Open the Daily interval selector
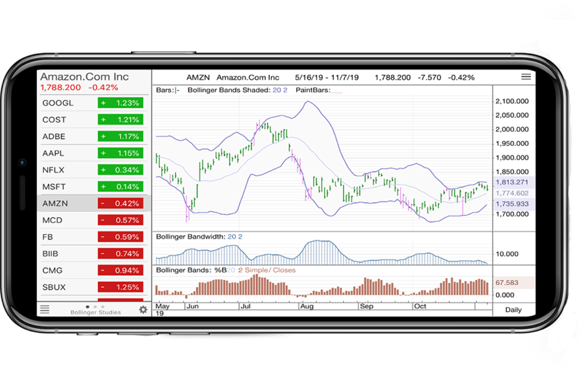This screenshot has height=389, width=588. coord(513,310)
